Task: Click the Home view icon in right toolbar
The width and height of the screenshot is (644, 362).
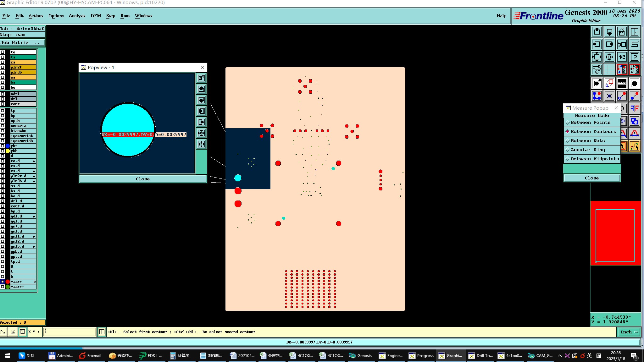Action: coord(622,32)
